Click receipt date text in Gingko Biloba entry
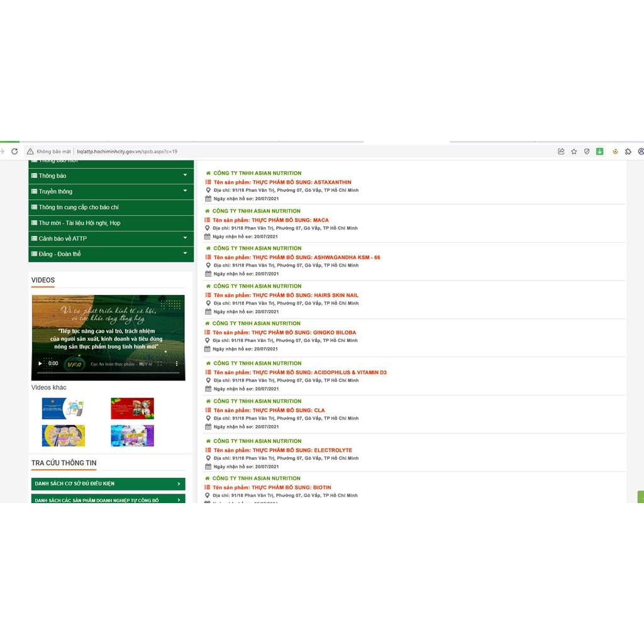The height and width of the screenshot is (644, 644). (245, 349)
